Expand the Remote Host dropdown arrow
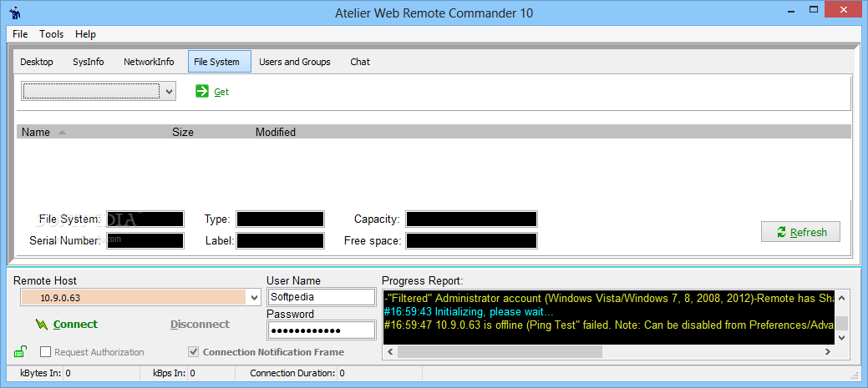The width and height of the screenshot is (868, 388). [x=254, y=298]
